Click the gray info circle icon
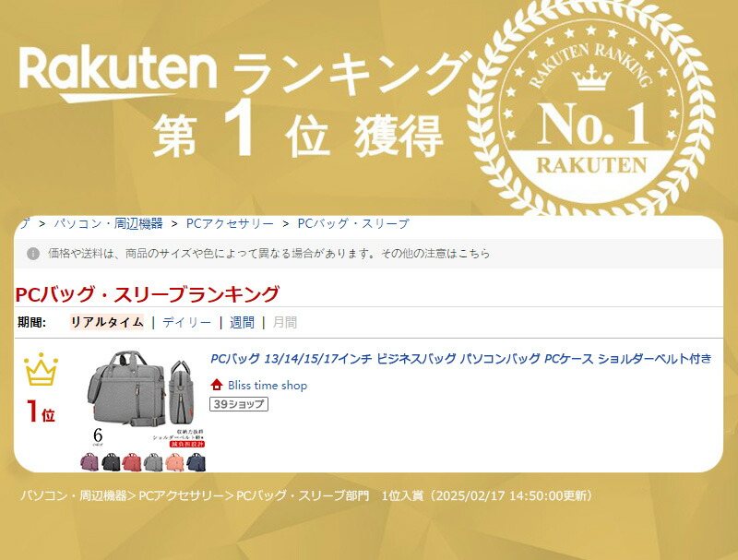This screenshot has width=738, height=560. 33,253
